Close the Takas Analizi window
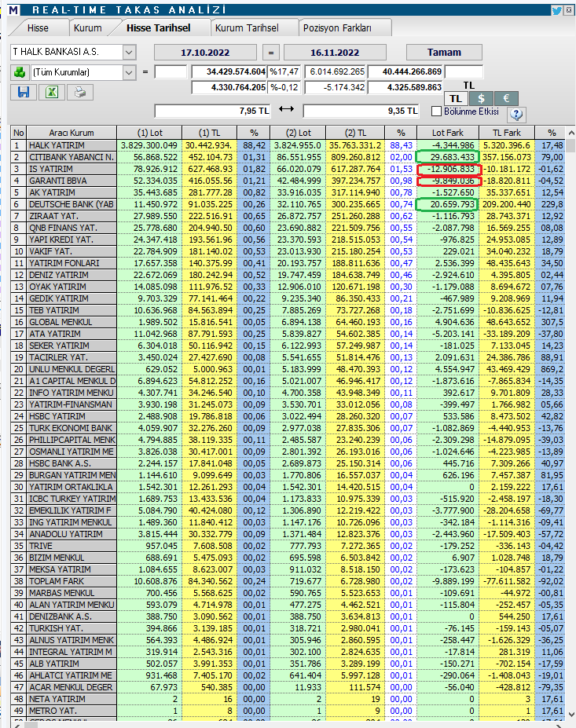The image size is (576, 728). [x=568, y=9]
